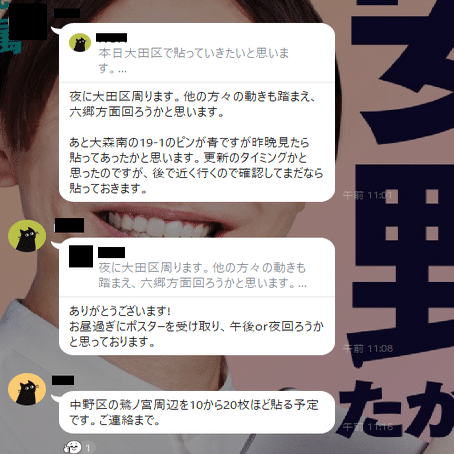Click the redacted name inside second quoted reply
The width and height of the screenshot is (454, 454).
point(112,252)
